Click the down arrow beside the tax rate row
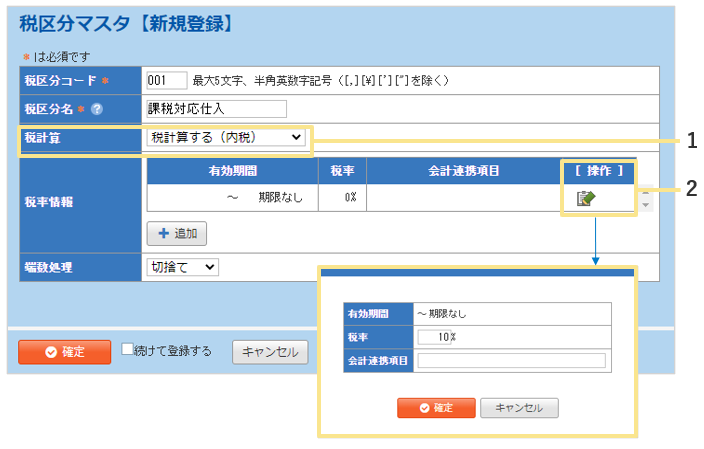The width and height of the screenshot is (704, 449). coord(646,205)
